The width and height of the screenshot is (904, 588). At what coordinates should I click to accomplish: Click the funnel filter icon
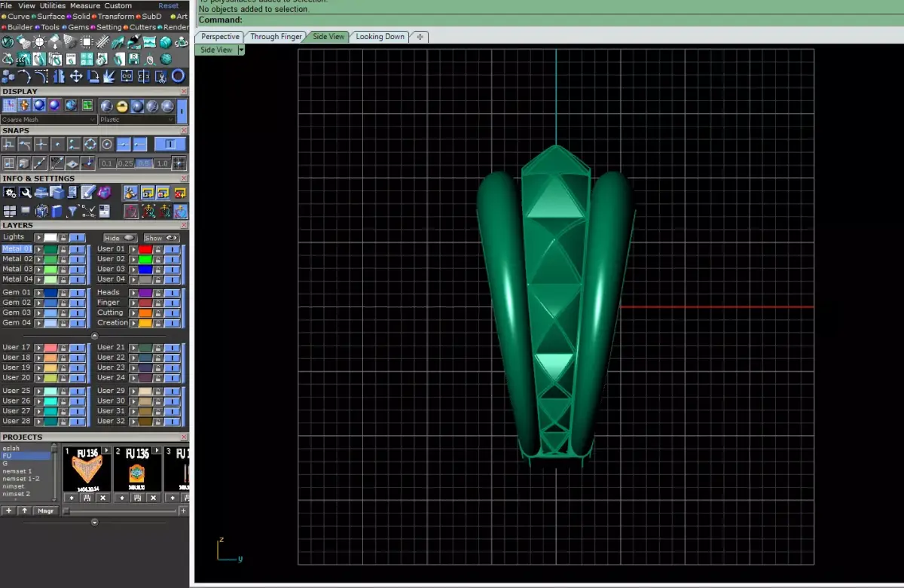[x=72, y=212]
